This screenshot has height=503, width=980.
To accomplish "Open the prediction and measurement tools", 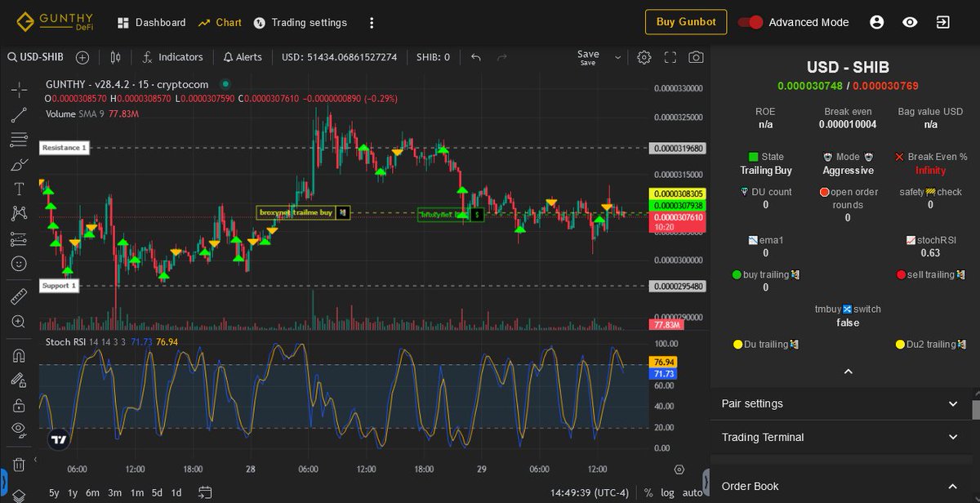I will (19, 239).
